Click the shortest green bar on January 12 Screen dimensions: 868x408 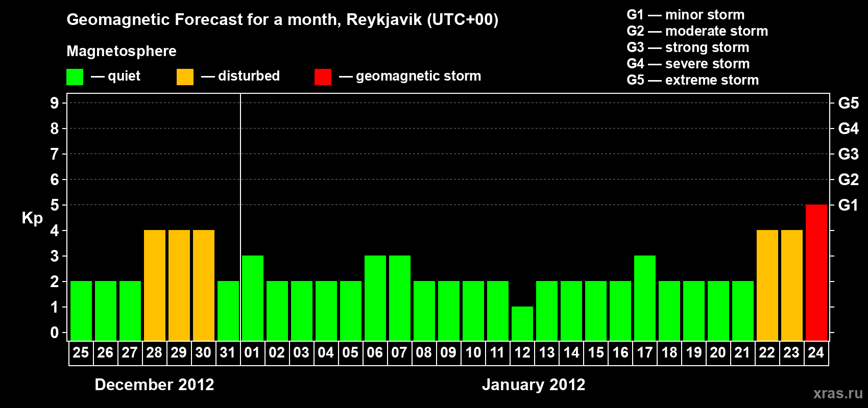(x=522, y=323)
